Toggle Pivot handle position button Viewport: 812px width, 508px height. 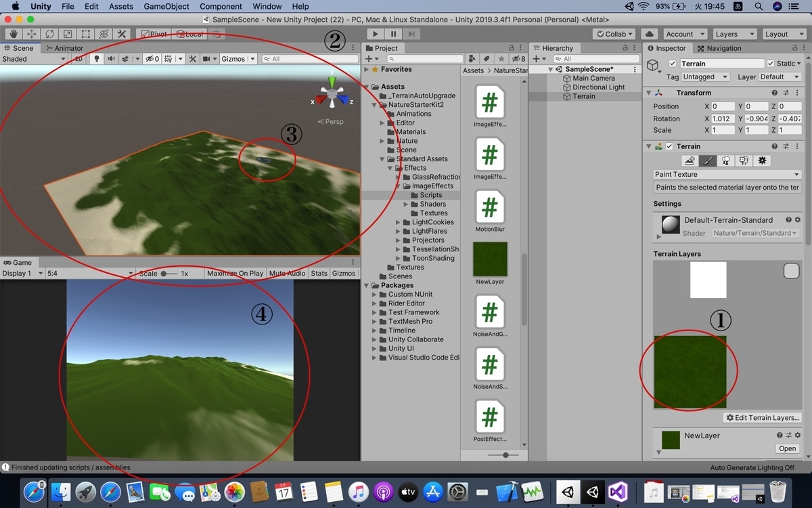[x=154, y=34]
